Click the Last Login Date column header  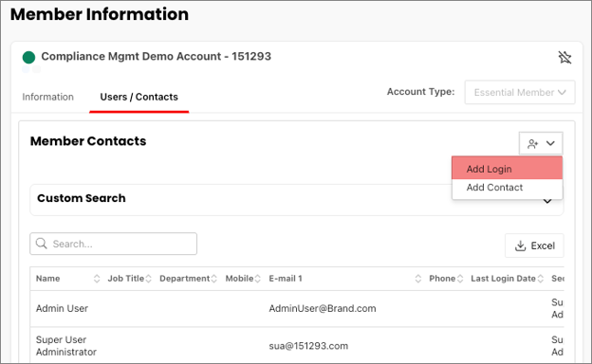pos(503,279)
